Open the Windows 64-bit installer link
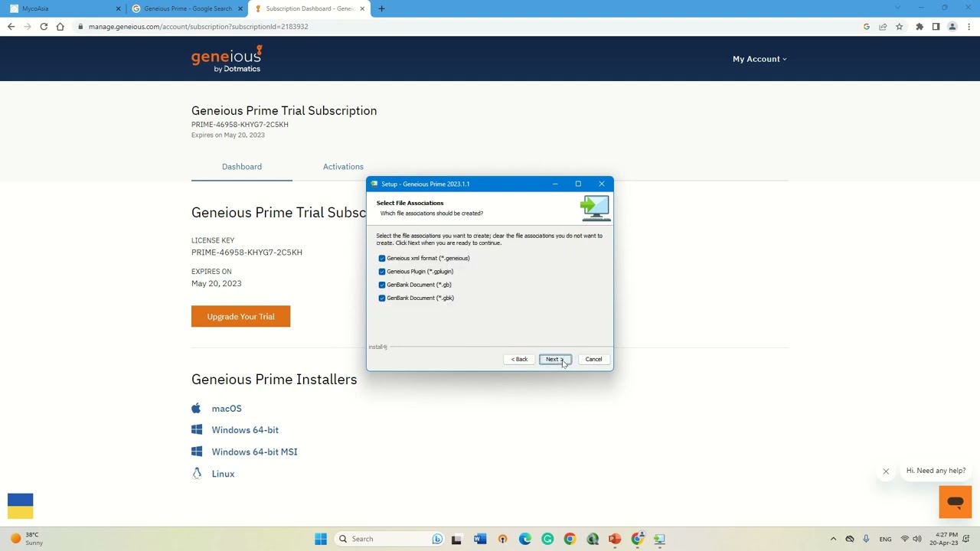This screenshot has height=551, width=980. click(245, 430)
